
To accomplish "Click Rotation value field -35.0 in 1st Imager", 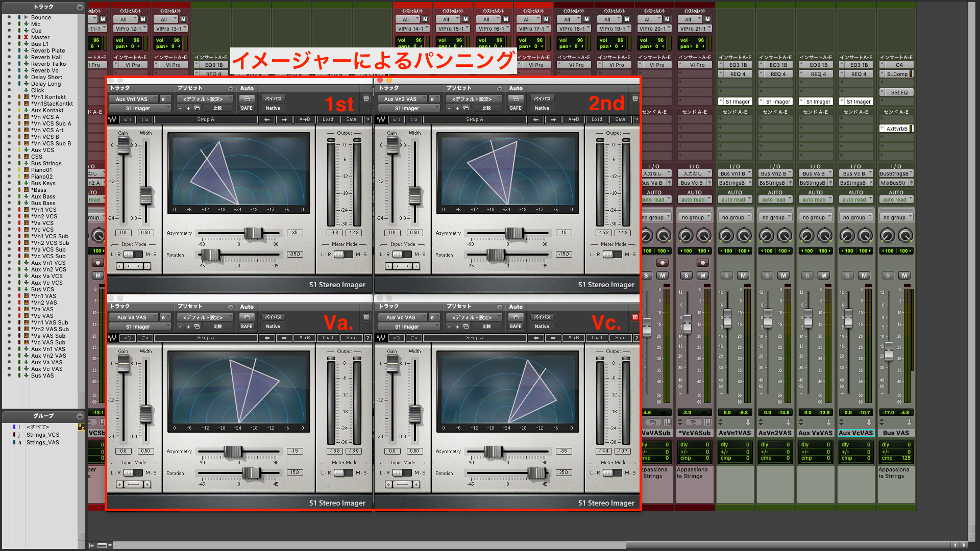I will [x=295, y=254].
